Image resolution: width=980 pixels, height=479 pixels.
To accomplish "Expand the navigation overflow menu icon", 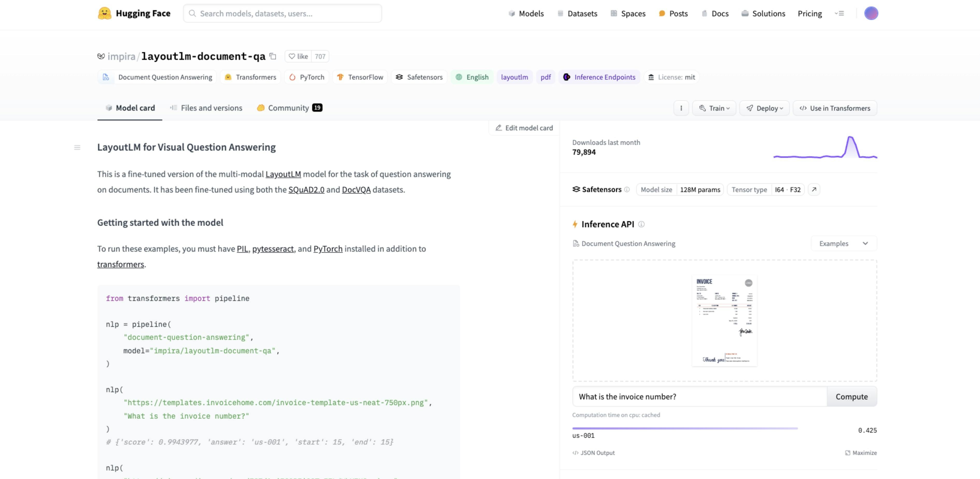I will [x=839, y=13].
